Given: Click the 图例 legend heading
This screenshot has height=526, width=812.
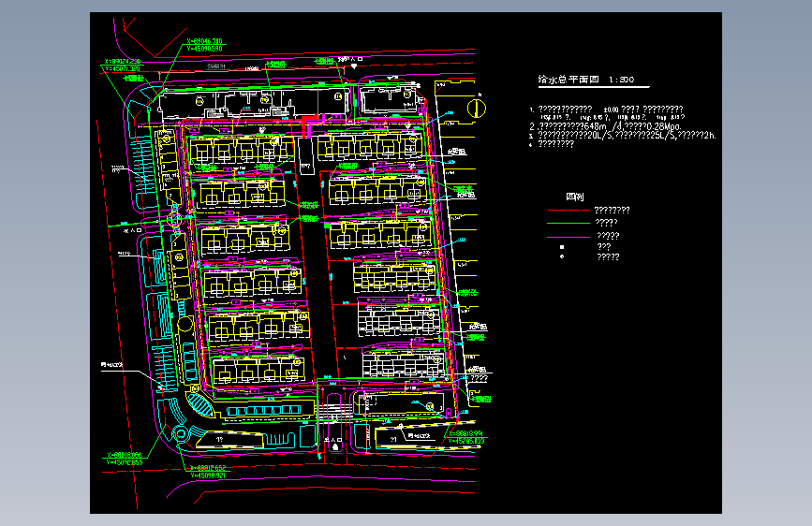Looking at the screenshot, I should pos(575,197).
